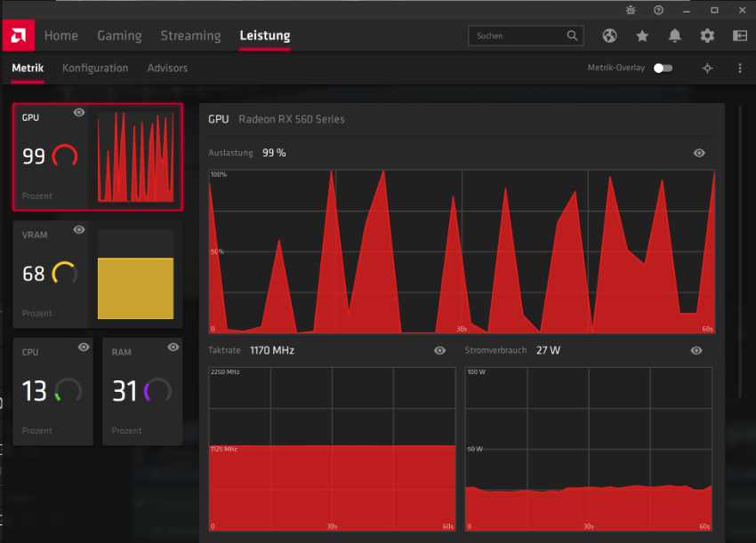This screenshot has height=543, width=756.
Task: Select the Leistung tab
Action: coord(265,36)
